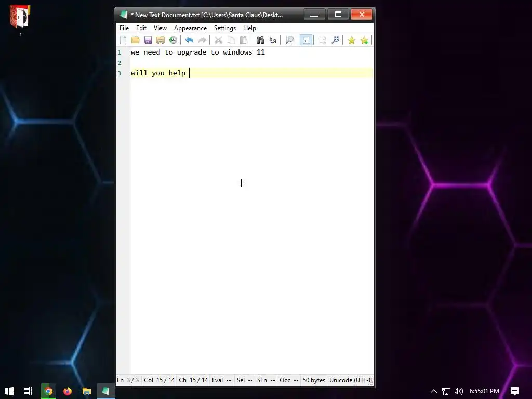Image resolution: width=532 pixels, height=399 pixels.
Task: Click the magnifier page icon in toolbar
Action: pyautogui.click(x=289, y=40)
